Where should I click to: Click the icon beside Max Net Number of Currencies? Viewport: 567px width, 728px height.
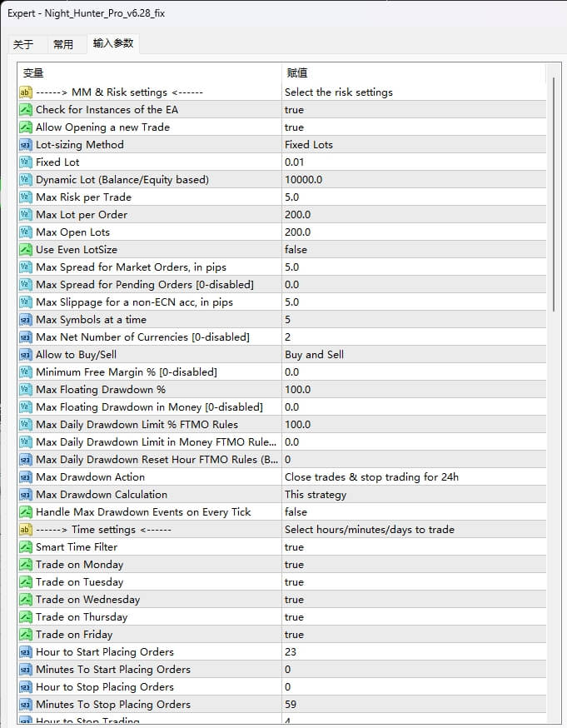(x=26, y=337)
